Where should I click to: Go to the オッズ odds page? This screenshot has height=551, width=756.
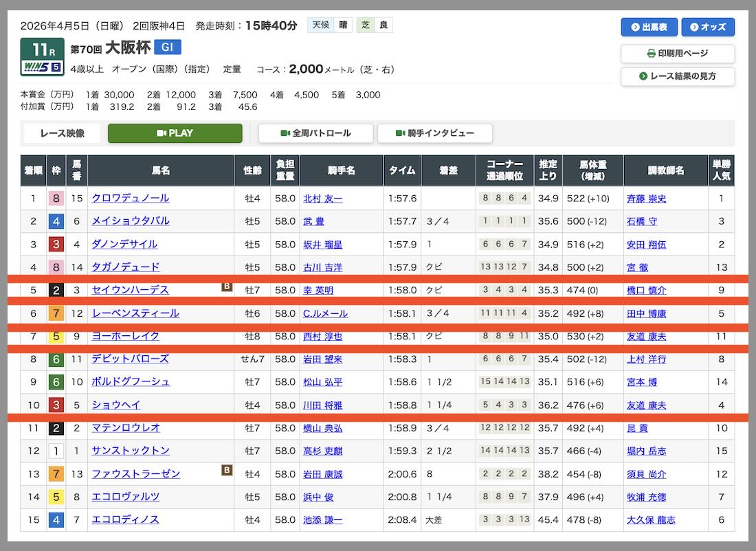708,27
